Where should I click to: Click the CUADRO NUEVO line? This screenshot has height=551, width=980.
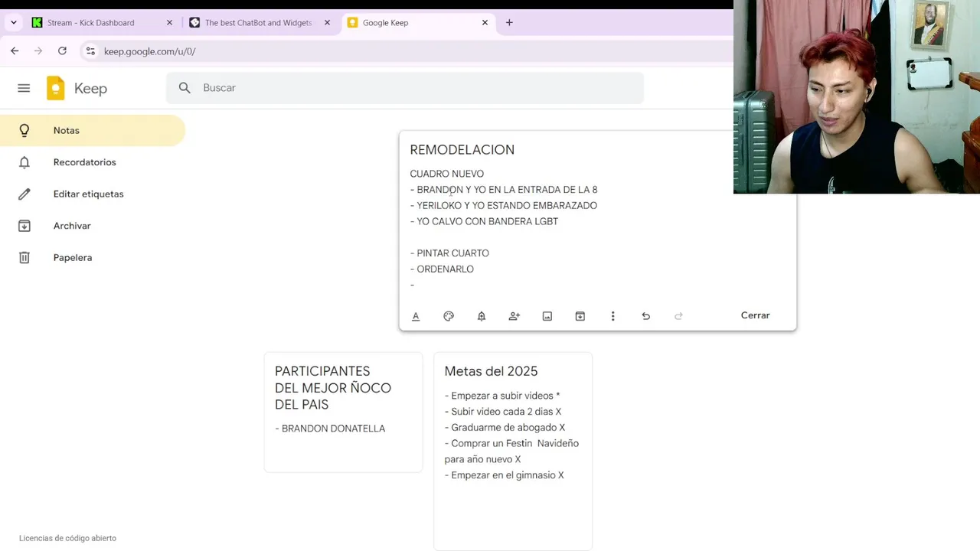tap(446, 174)
